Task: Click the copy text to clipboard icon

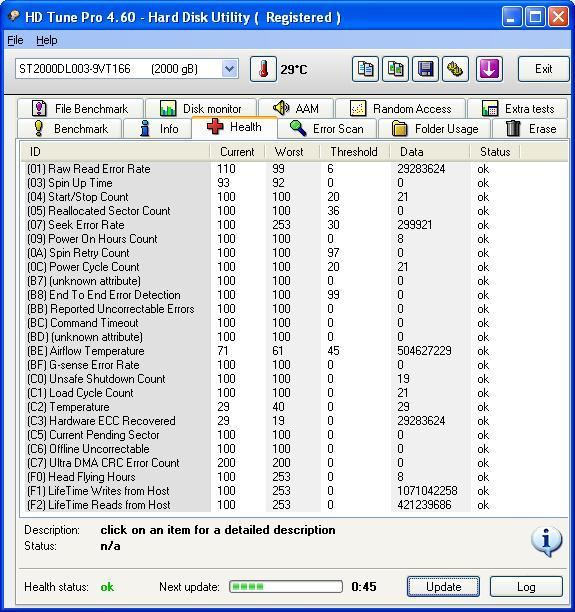Action: (x=365, y=69)
